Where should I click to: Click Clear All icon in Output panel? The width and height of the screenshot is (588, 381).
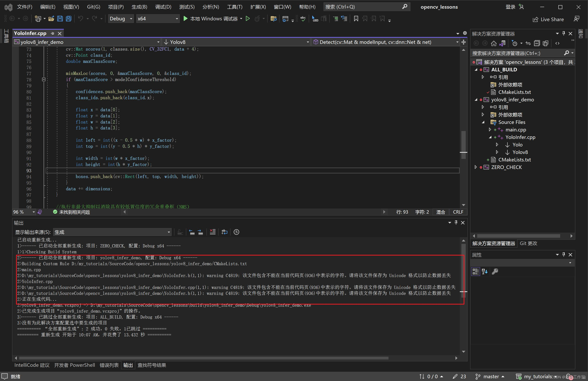tap(213, 232)
